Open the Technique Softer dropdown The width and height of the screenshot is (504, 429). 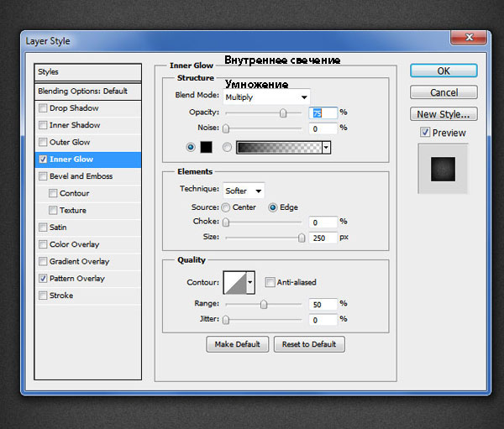(244, 191)
